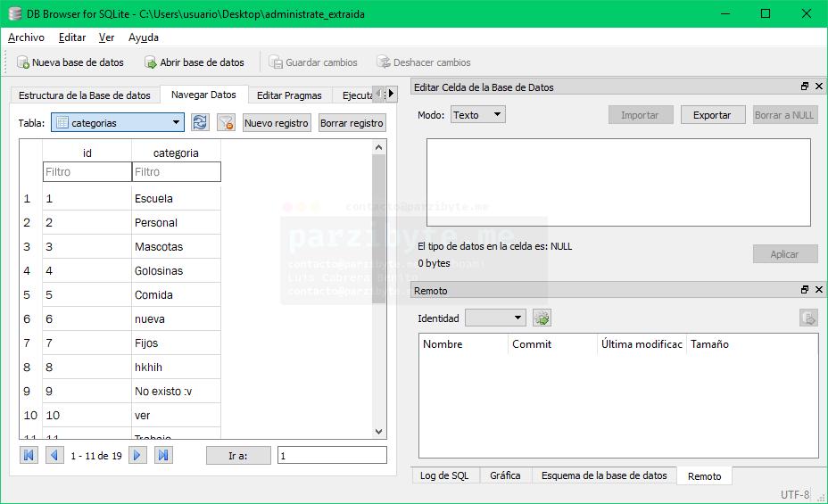
Task: Click the refresh table data icon
Action: tap(200, 122)
